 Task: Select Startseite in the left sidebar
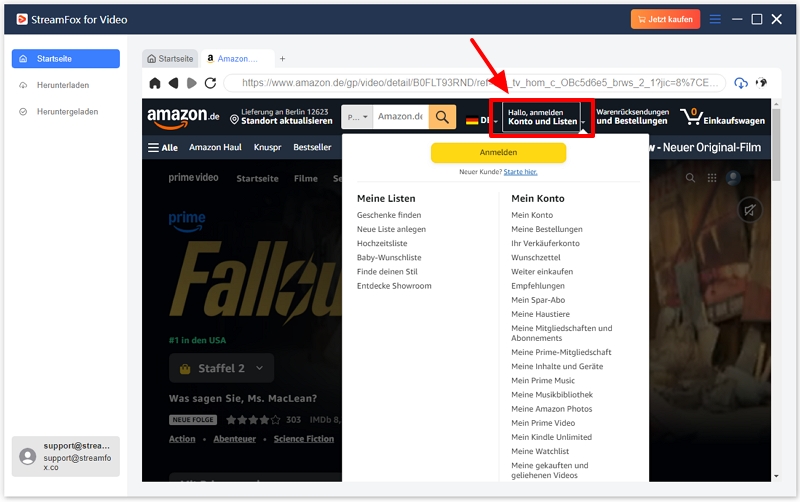point(66,59)
